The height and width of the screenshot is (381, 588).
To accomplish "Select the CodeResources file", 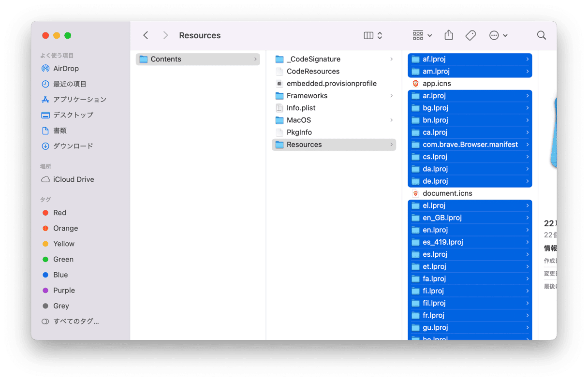I will pos(334,71).
